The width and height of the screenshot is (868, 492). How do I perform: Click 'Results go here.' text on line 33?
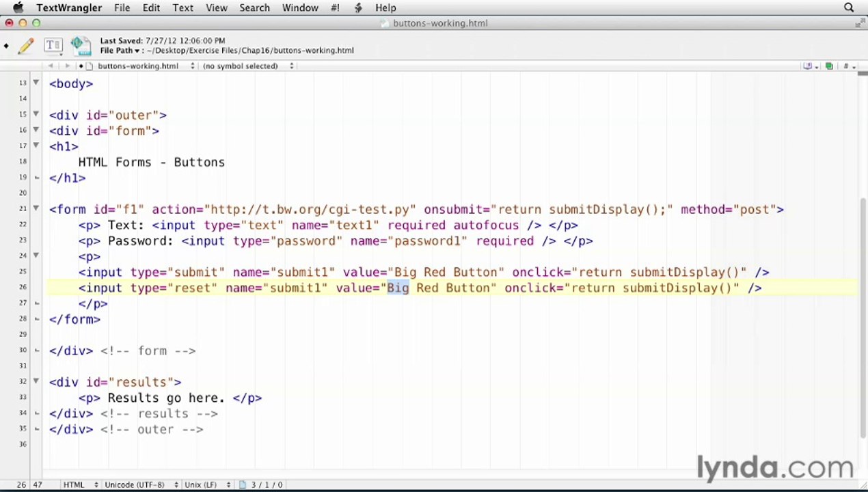[x=166, y=398]
